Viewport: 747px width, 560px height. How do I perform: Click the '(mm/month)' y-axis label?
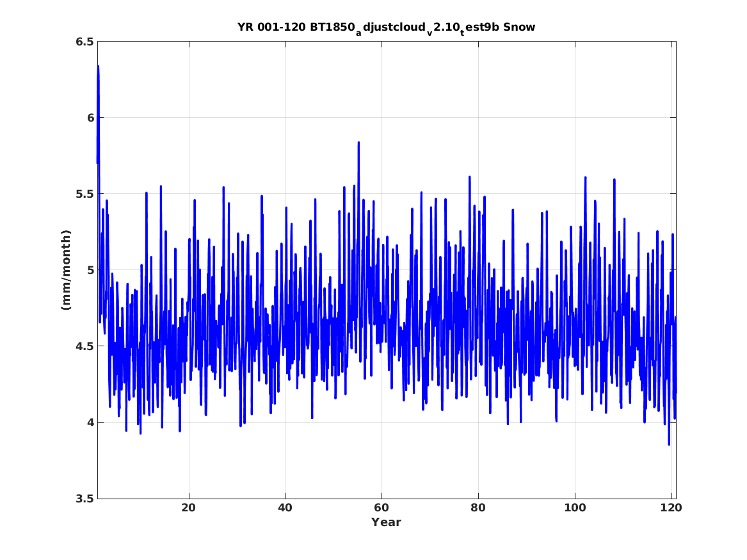tap(66, 270)
